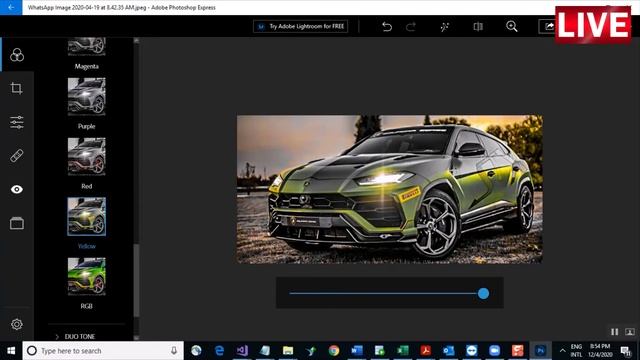Apply Auto Enhance magic wand
The image size is (640, 360).
444,27
